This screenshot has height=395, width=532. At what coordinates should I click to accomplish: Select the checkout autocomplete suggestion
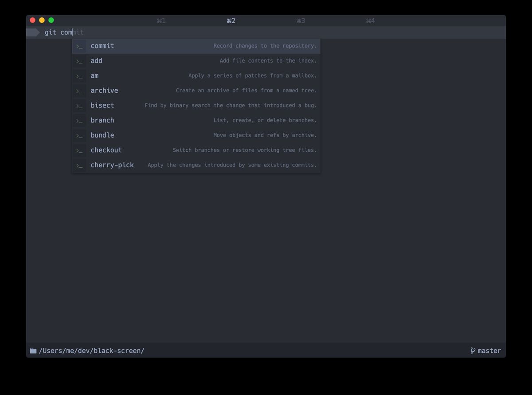pos(106,150)
